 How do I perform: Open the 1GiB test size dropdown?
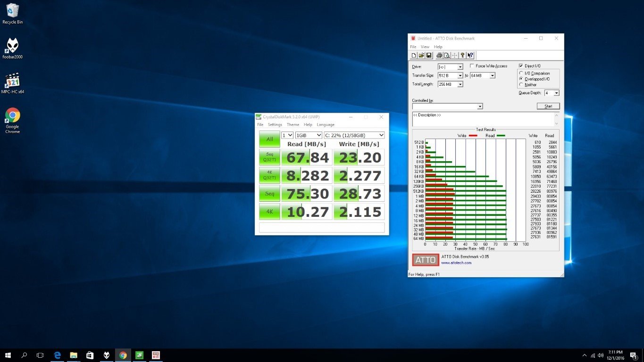point(309,135)
